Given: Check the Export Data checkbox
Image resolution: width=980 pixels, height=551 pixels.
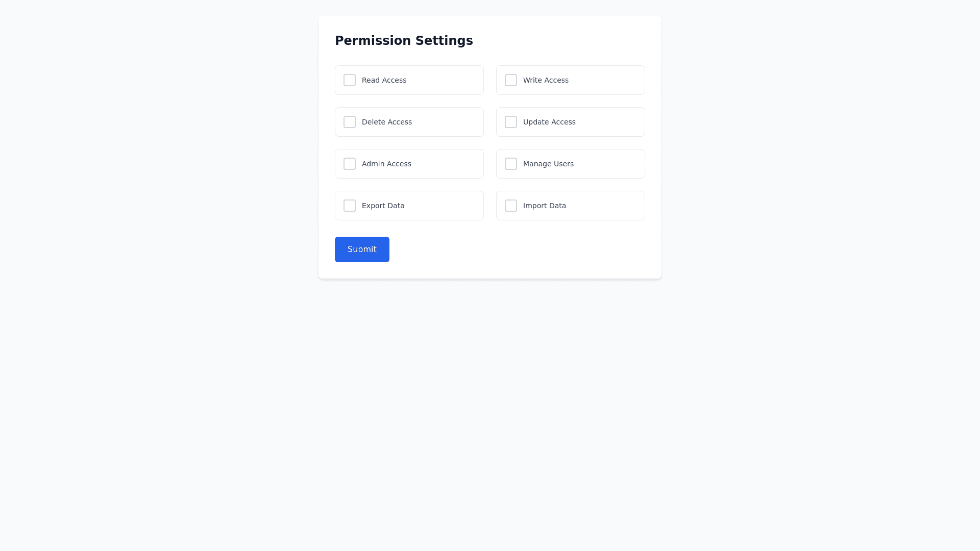Looking at the screenshot, I should 350,206.
